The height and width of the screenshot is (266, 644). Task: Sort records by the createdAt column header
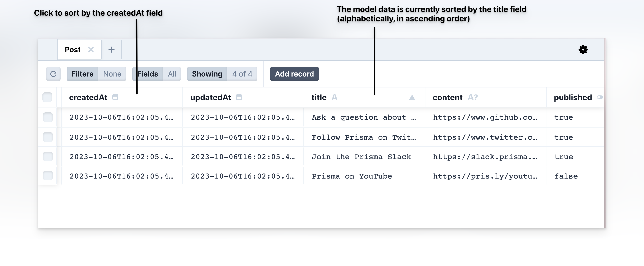pos(88,97)
